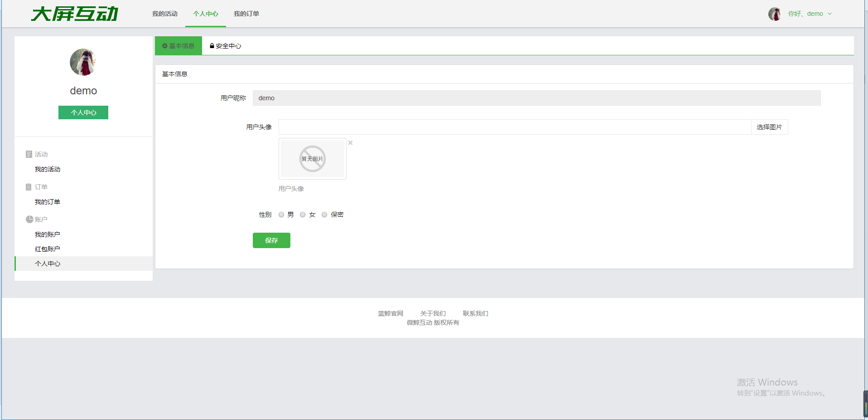
Task: Click the large demo profile avatar in sidebar
Action: (x=83, y=62)
